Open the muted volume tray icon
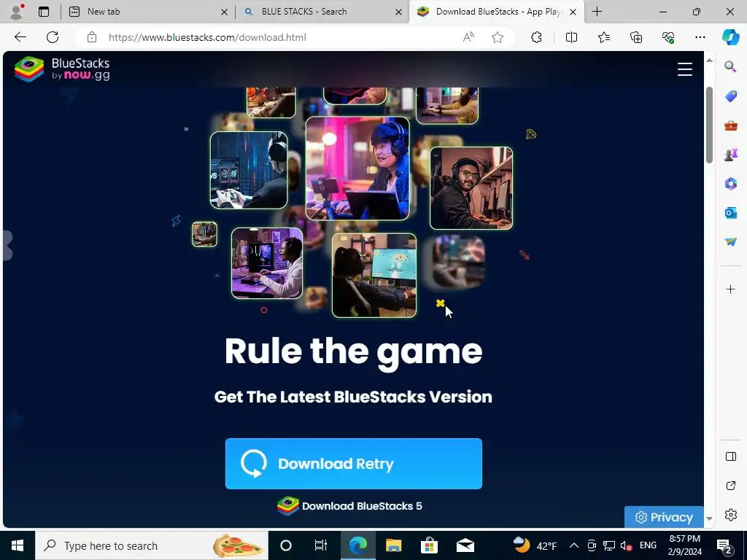Viewport: 747px width, 560px height. tap(627, 545)
